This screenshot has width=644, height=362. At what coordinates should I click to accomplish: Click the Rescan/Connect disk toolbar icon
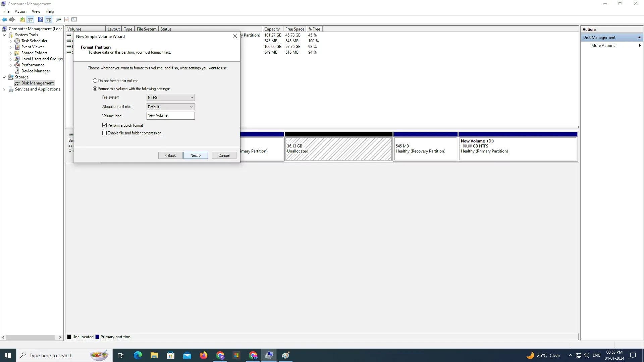58,19
